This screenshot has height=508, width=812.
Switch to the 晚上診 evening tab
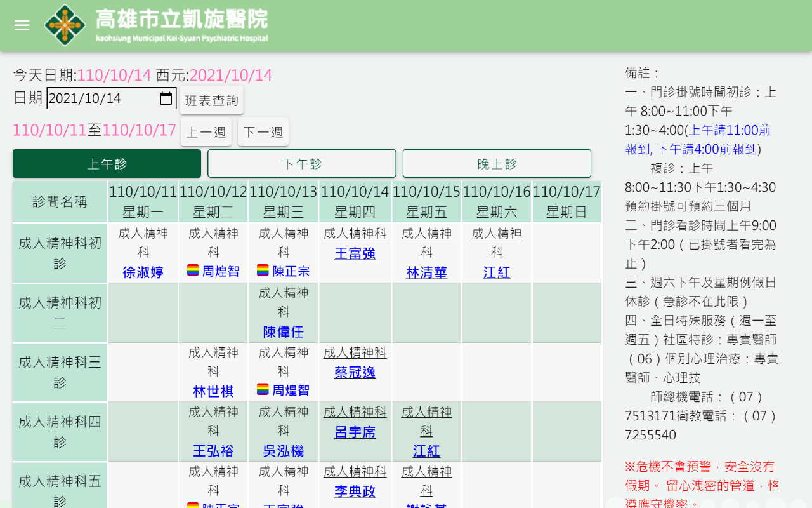pos(497,164)
